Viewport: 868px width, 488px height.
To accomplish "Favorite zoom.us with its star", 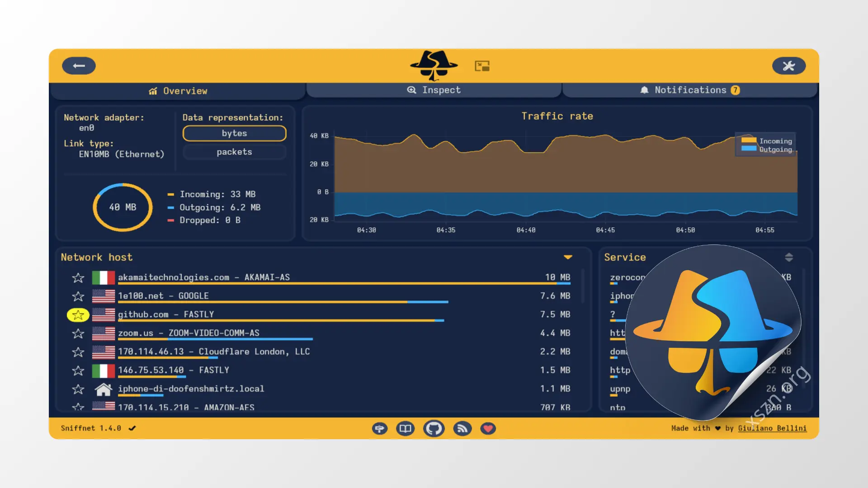I will pos(78,333).
